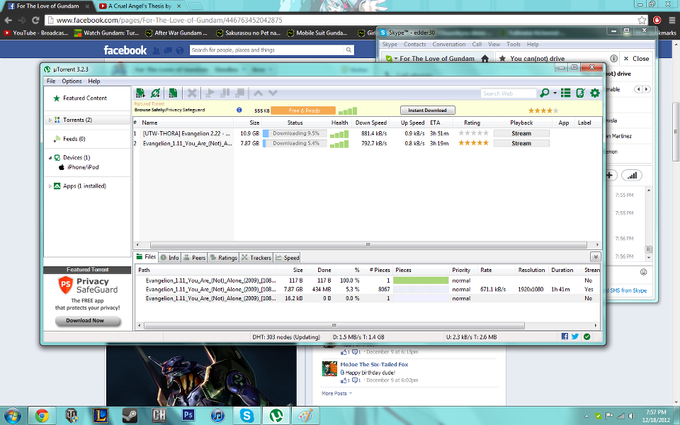Click the Apps sidebar icon
This screenshot has height=425, width=680.
click(x=57, y=186)
